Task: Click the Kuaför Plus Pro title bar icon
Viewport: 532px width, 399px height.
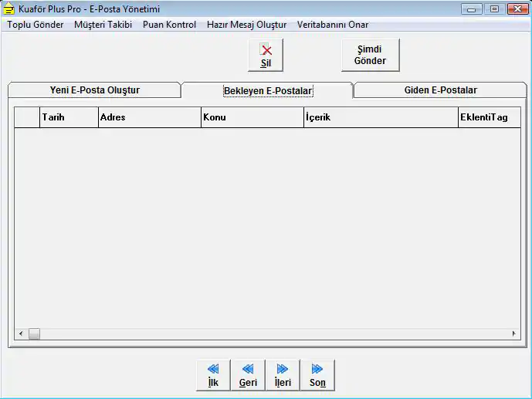Action: point(9,9)
